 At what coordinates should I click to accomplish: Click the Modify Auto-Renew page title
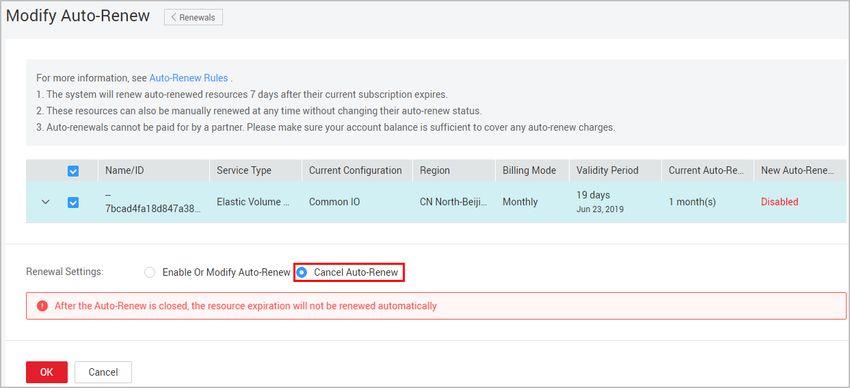(x=78, y=16)
